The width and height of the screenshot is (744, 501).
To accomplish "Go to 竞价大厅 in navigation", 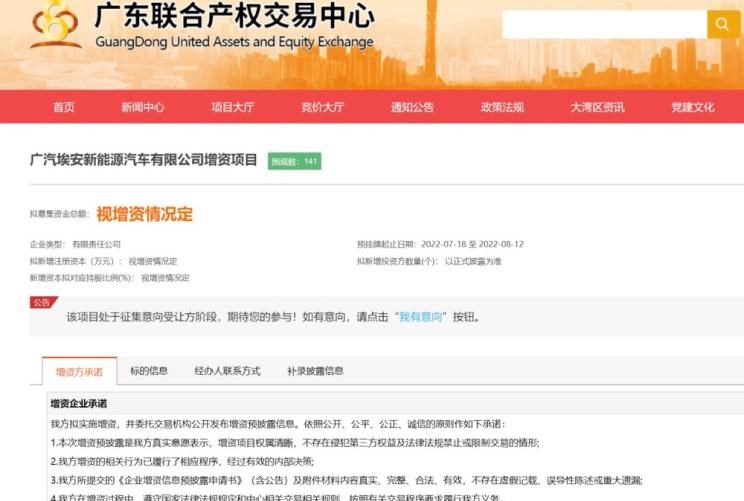I will coord(323,107).
